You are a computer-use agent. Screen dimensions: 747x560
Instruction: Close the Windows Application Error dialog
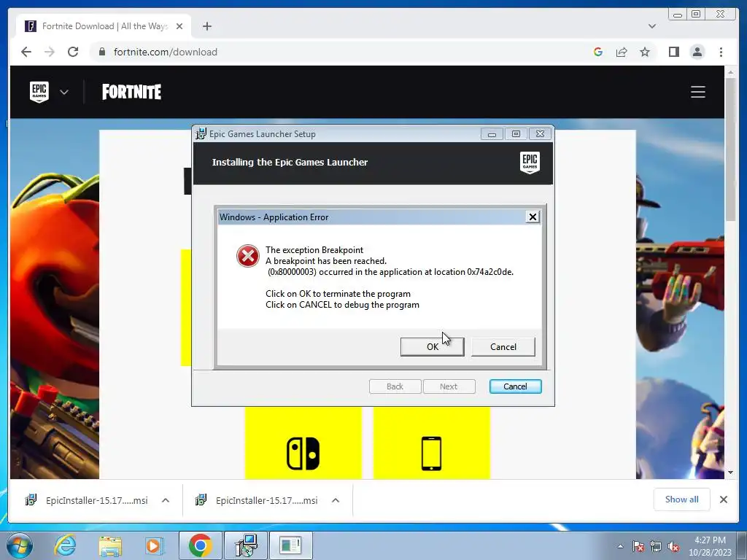533,217
